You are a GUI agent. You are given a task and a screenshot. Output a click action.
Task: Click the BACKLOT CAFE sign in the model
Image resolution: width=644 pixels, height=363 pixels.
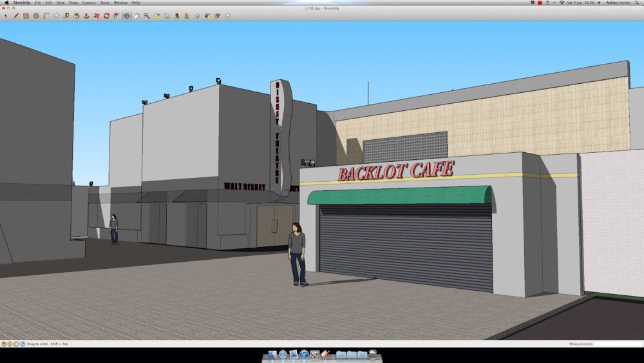[395, 171]
